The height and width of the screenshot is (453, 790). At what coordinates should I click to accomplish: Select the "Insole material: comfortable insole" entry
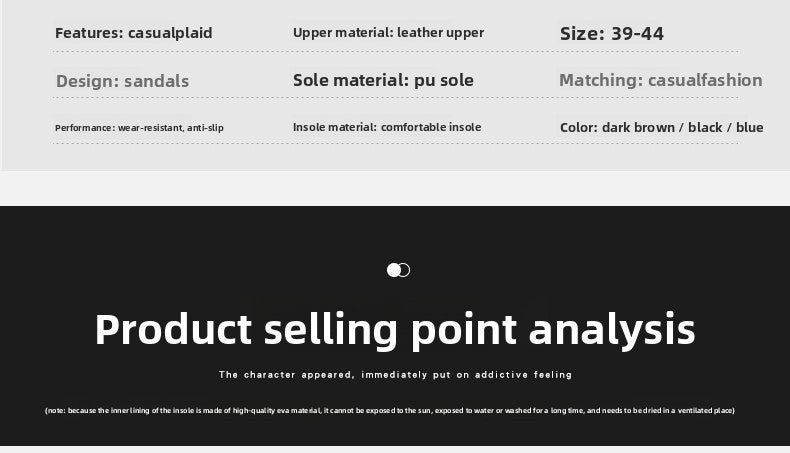coord(387,127)
